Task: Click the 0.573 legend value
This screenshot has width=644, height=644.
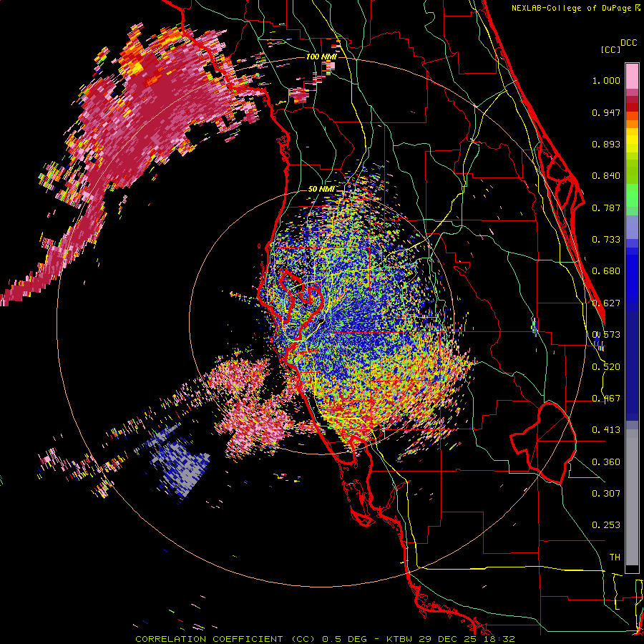Action: [606, 335]
